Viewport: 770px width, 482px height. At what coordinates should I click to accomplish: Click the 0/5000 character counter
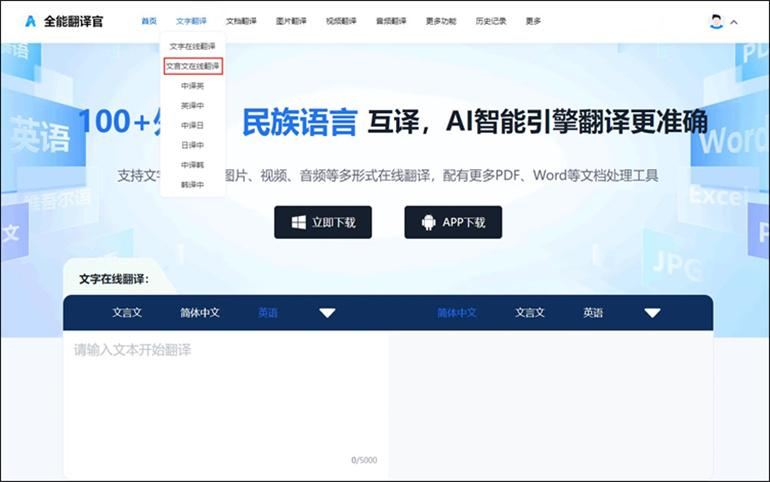click(364, 460)
